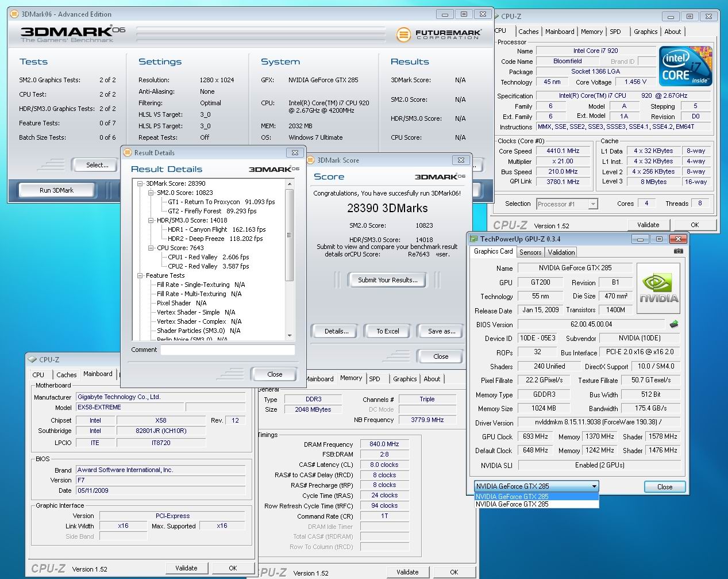
Task: Collapse the HDR/SM3.0 Score tree node
Action: (151, 220)
